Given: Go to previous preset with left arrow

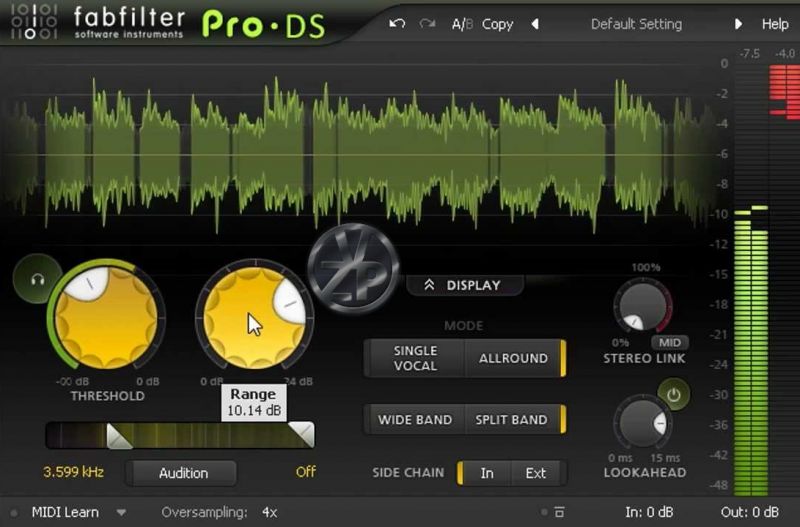Looking at the screenshot, I should (535, 24).
